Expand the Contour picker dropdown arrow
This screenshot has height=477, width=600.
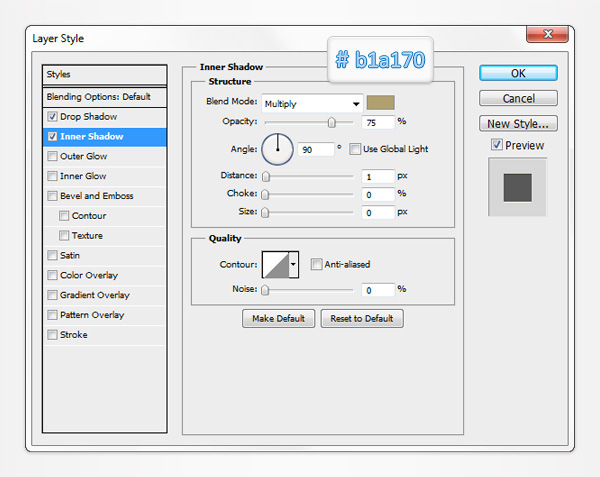pyautogui.click(x=293, y=265)
